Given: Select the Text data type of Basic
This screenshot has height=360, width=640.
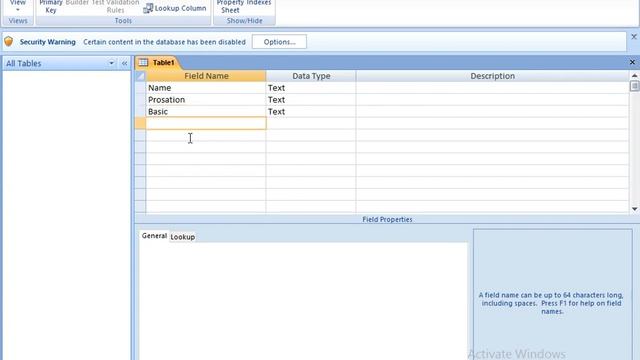Looking at the screenshot, I should [311, 111].
